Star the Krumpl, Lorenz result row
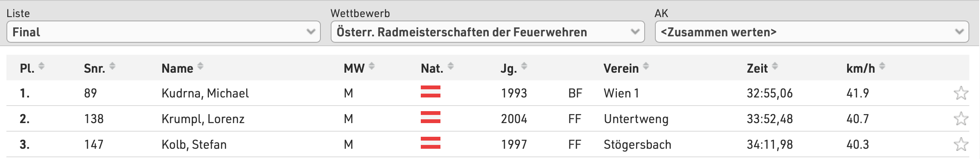This screenshot has width=980, height=159. [x=961, y=118]
